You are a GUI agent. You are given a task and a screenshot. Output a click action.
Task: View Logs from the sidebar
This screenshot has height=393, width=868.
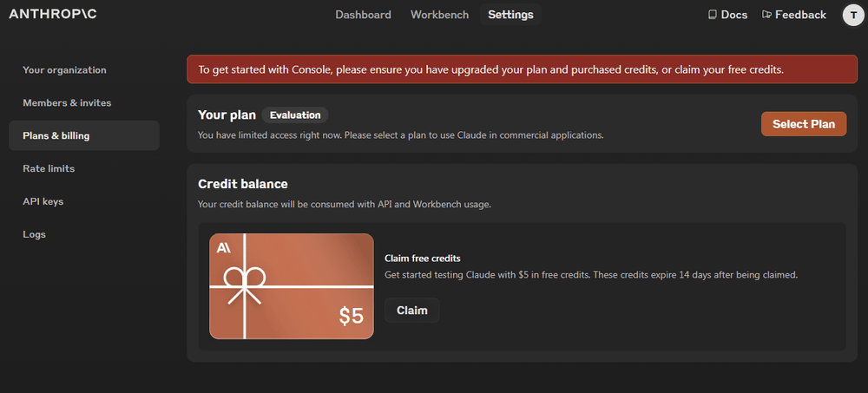tap(34, 234)
